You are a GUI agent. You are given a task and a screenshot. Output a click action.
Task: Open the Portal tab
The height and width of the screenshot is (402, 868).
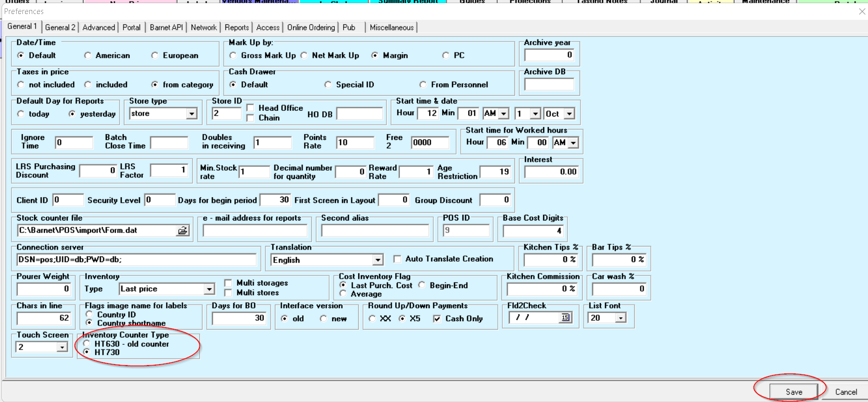[132, 28]
